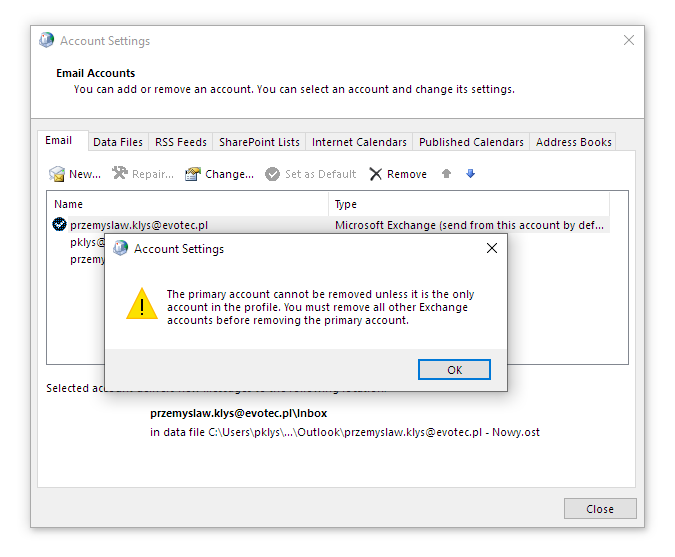
Task: Close the warning dialog with its X
Action: 491,249
